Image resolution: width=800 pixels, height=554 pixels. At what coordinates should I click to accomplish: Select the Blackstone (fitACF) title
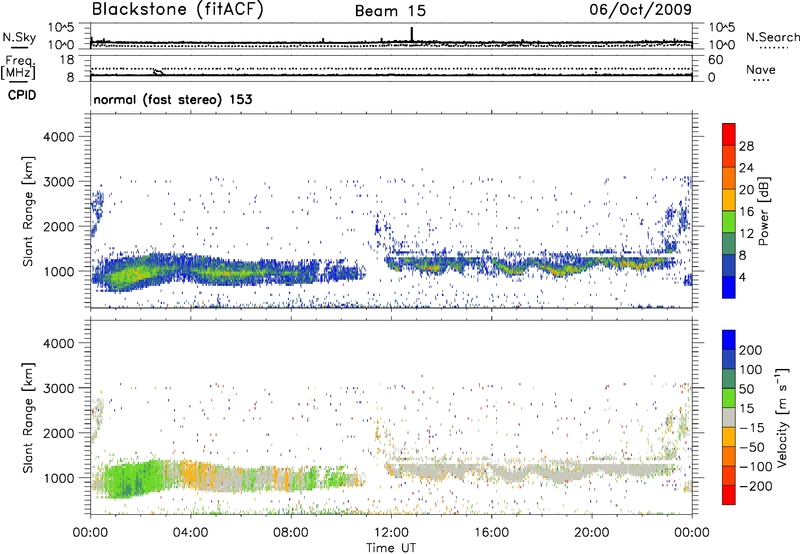click(x=178, y=9)
